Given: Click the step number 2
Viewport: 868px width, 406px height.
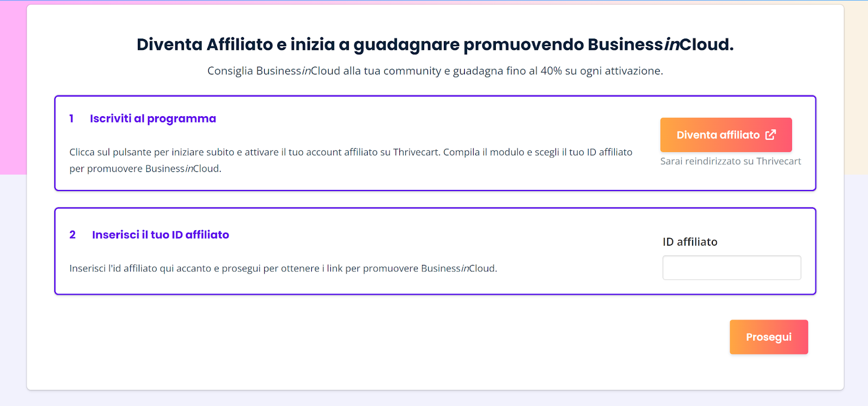Looking at the screenshot, I should (73, 235).
